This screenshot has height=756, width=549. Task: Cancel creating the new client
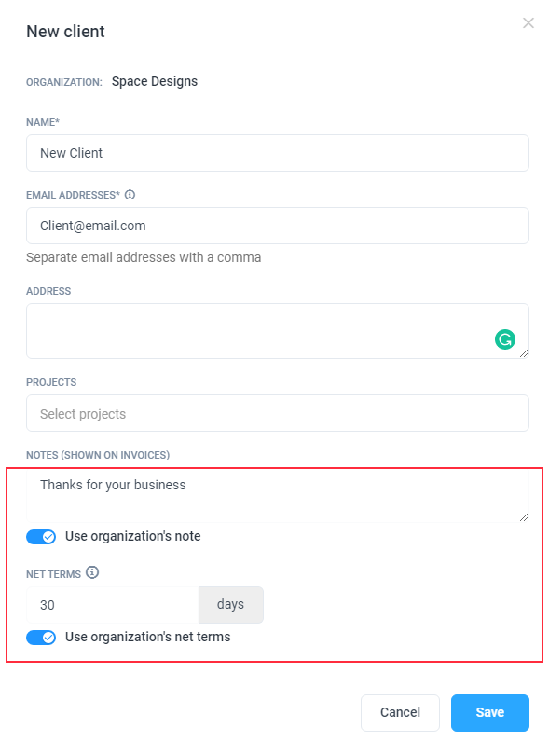tap(400, 712)
